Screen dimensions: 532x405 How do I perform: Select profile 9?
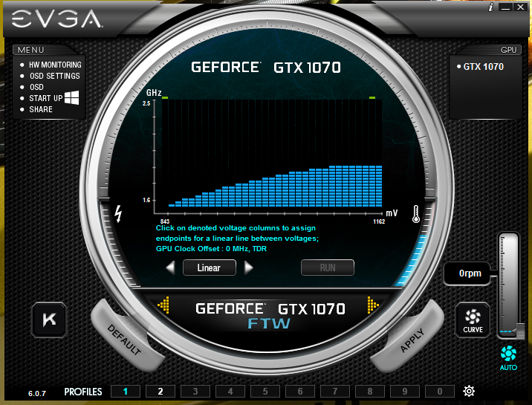pos(405,391)
